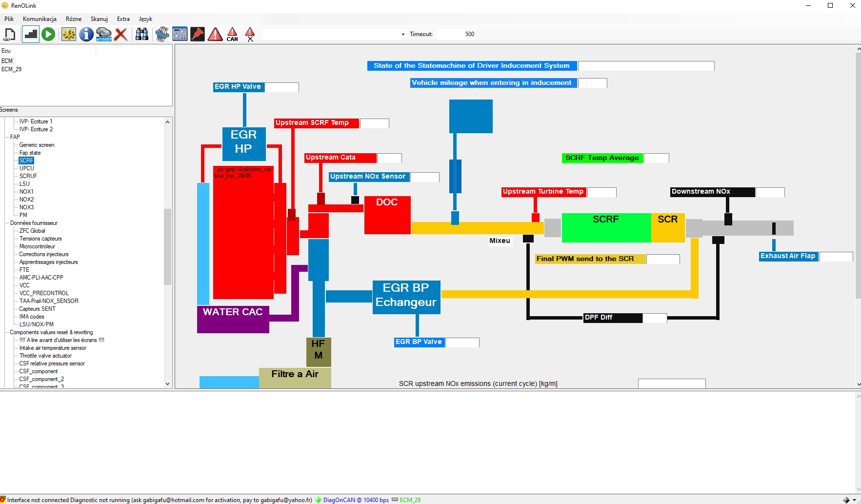Select the Corrections injecteurs tree item
This screenshot has width=861, height=504.
(x=44, y=254)
